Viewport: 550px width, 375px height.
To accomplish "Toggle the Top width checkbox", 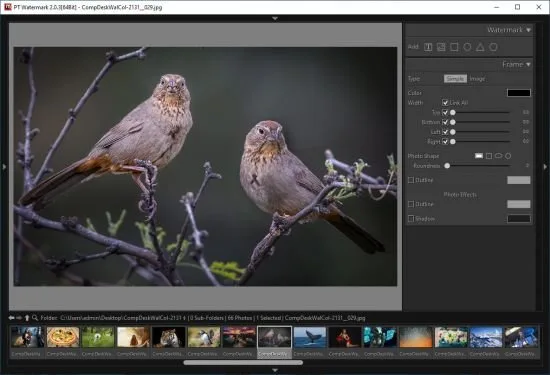I will 445,113.
